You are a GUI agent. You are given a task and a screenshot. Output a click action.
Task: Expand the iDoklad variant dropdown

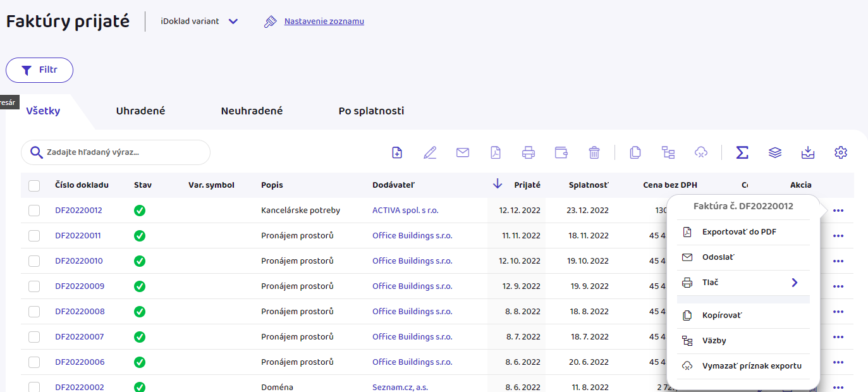233,21
